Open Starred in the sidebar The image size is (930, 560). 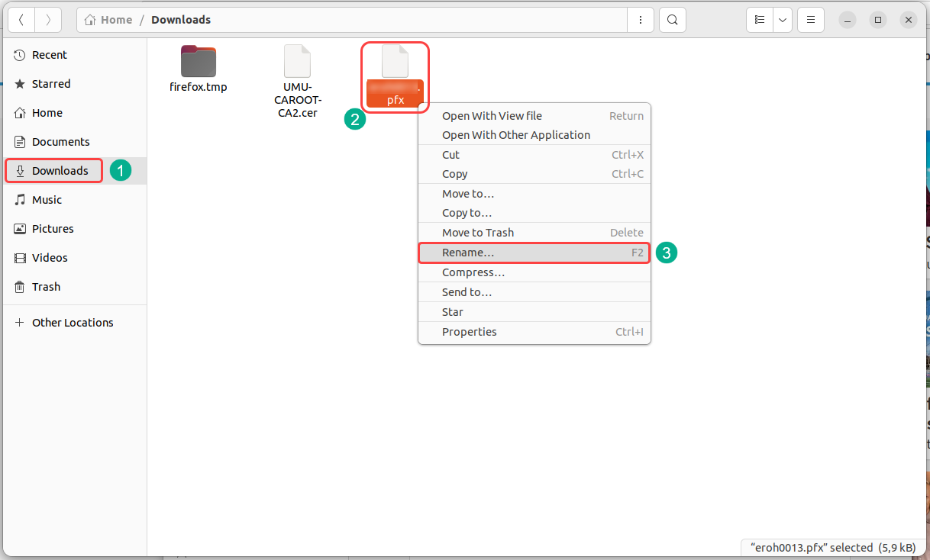coord(51,84)
